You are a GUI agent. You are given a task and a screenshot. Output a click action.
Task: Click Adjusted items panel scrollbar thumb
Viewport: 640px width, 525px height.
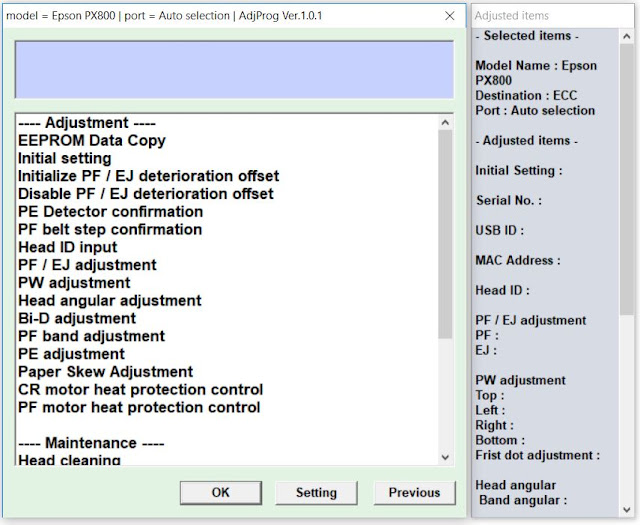click(x=627, y=180)
